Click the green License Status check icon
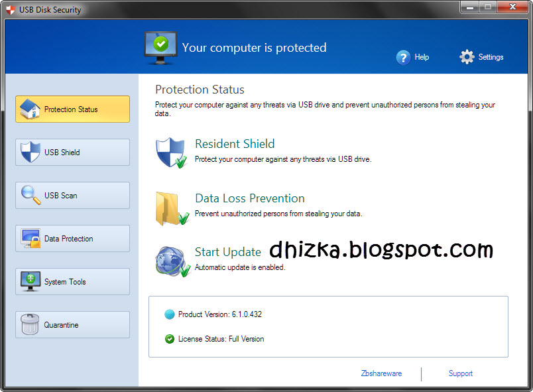 pyautogui.click(x=169, y=339)
